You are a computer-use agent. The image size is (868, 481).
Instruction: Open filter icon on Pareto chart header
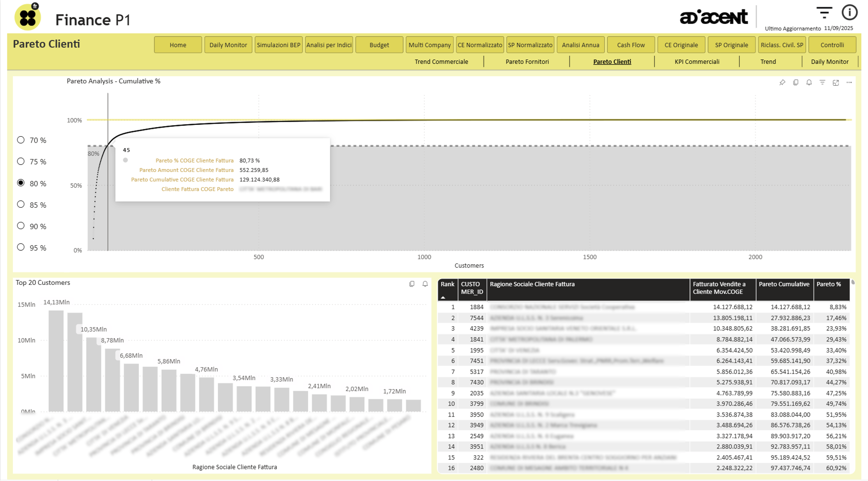[822, 82]
